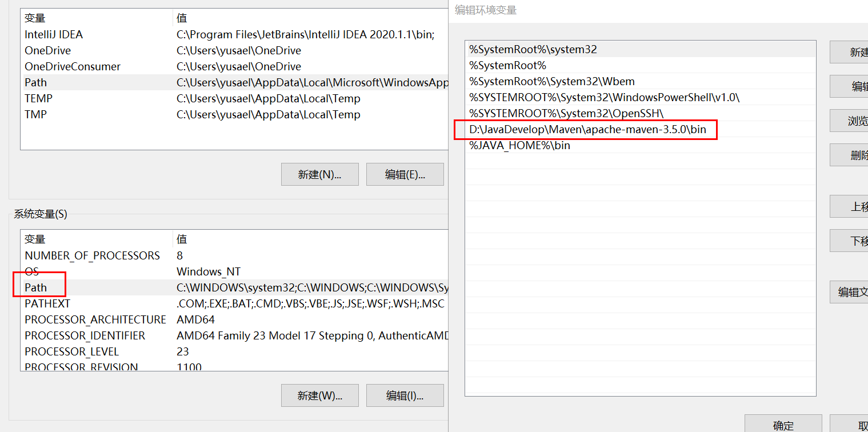Image resolution: width=868 pixels, height=432 pixels.
Task: Click 新建(W) to add system variable
Action: pyautogui.click(x=319, y=395)
